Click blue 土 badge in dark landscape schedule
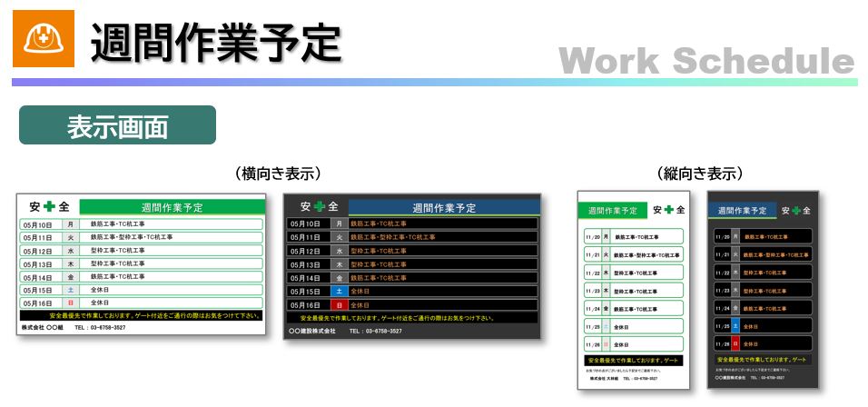The image size is (868, 407). point(339,291)
